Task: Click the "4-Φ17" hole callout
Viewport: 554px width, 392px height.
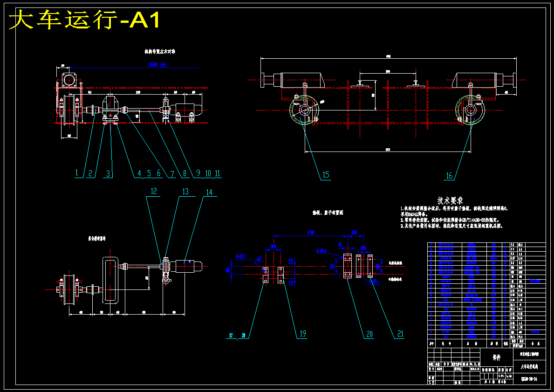Action: (x=240, y=257)
